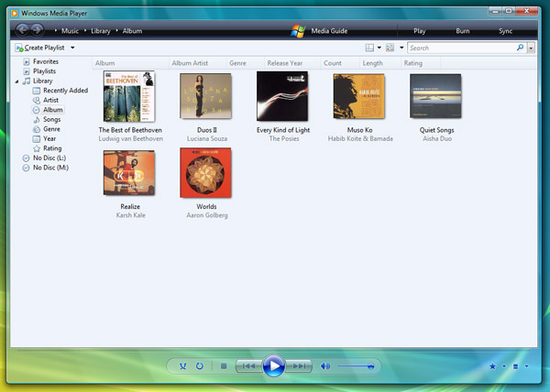Switch to the Sync tab

[505, 30]
